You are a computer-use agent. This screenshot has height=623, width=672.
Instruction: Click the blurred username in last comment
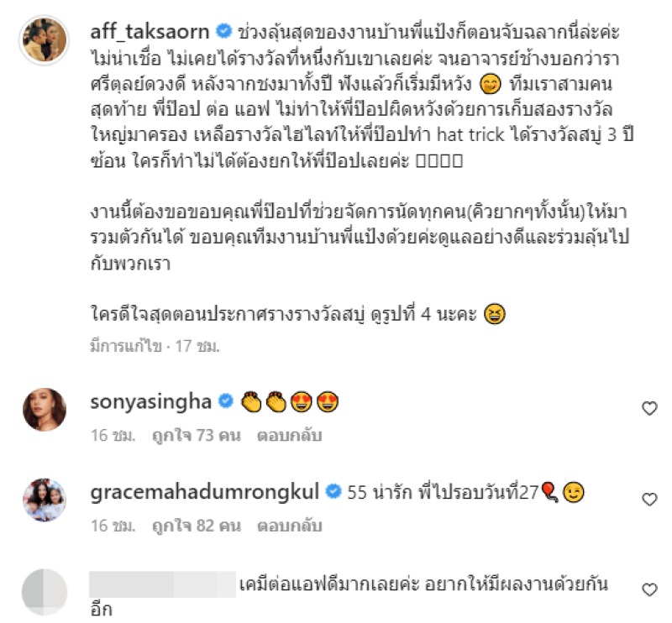162,584
